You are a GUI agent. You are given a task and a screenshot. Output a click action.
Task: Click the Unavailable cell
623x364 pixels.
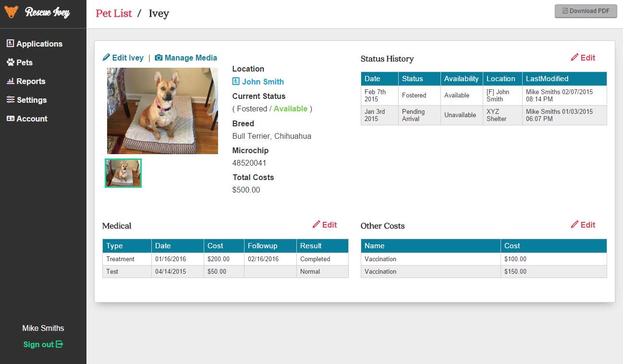pyautogui.click(x=462, y=115)
